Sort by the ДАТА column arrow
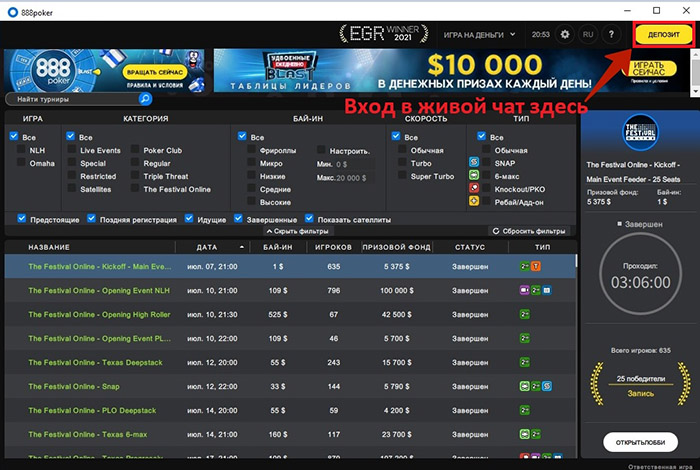 click(242, 247)
